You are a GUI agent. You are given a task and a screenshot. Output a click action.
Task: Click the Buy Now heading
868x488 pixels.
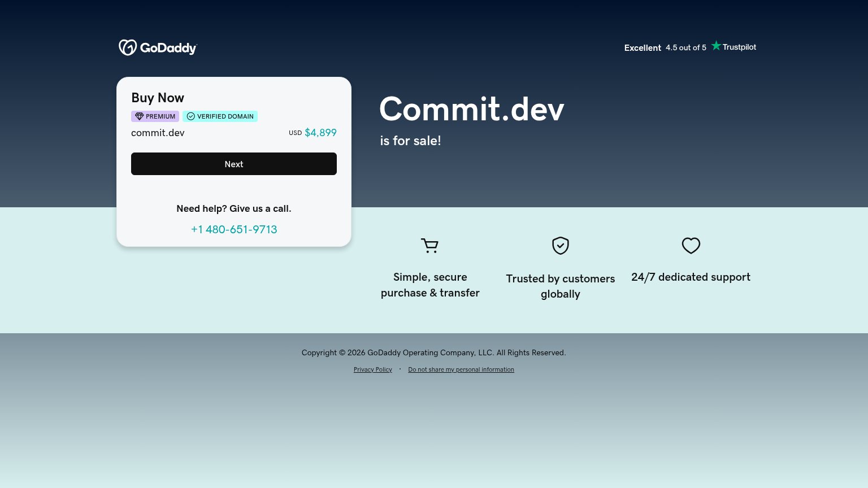click(x=158, y=98)
